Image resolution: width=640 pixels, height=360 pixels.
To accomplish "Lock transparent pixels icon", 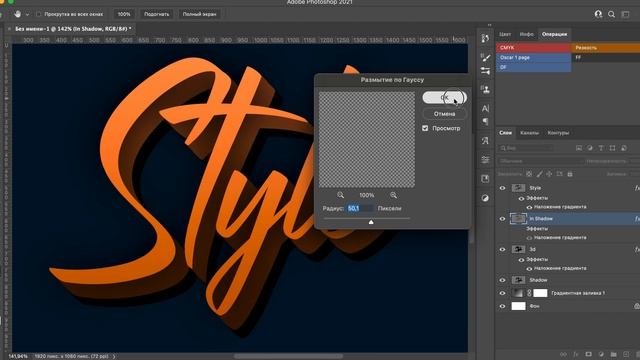I will tap(529, 174).
